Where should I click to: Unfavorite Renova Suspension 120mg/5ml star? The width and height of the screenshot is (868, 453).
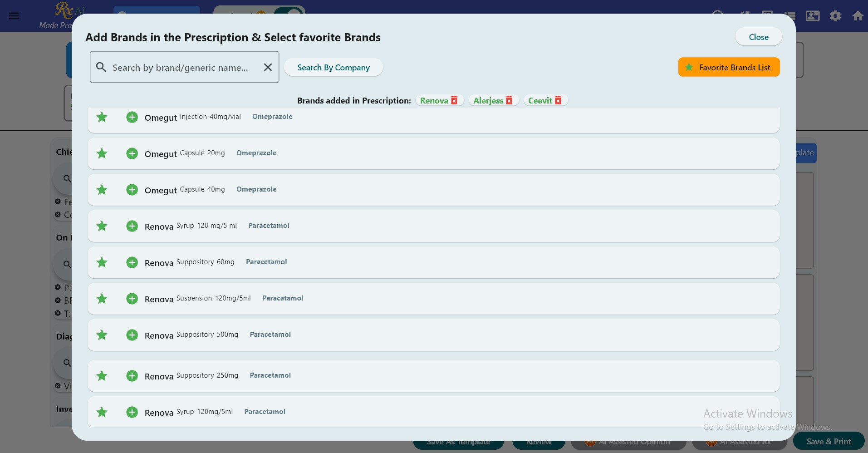[x=102, y=299]
